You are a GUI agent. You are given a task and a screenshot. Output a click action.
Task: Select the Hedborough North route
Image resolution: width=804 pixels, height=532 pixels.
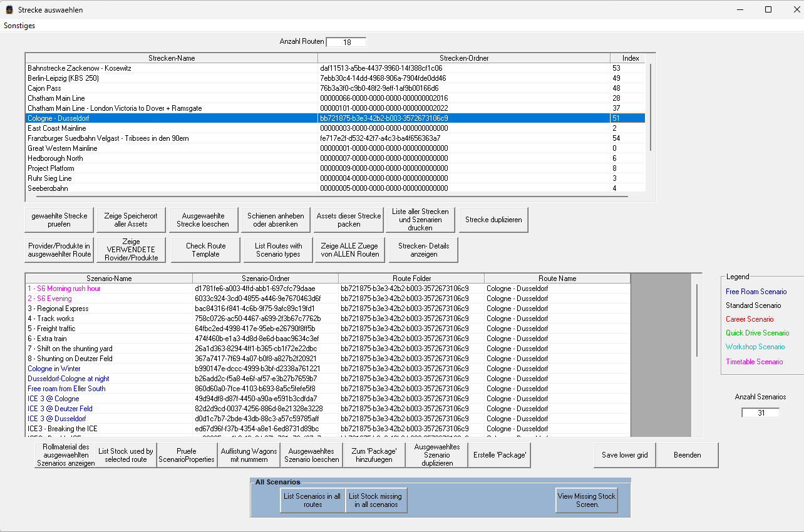[335, 158]
